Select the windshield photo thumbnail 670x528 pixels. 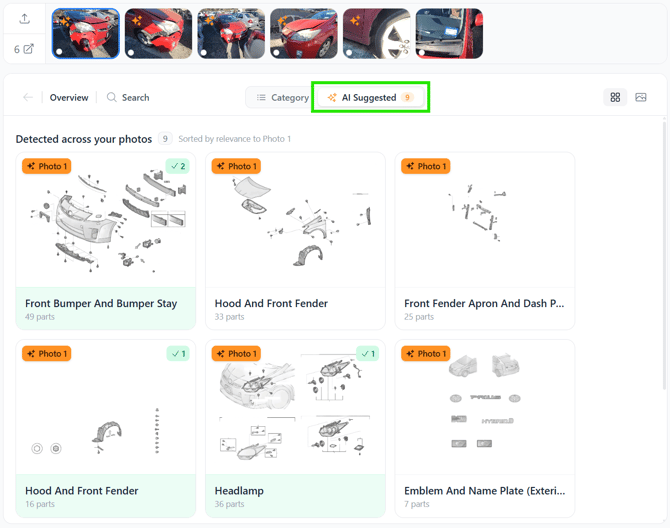tap(449, 33)
